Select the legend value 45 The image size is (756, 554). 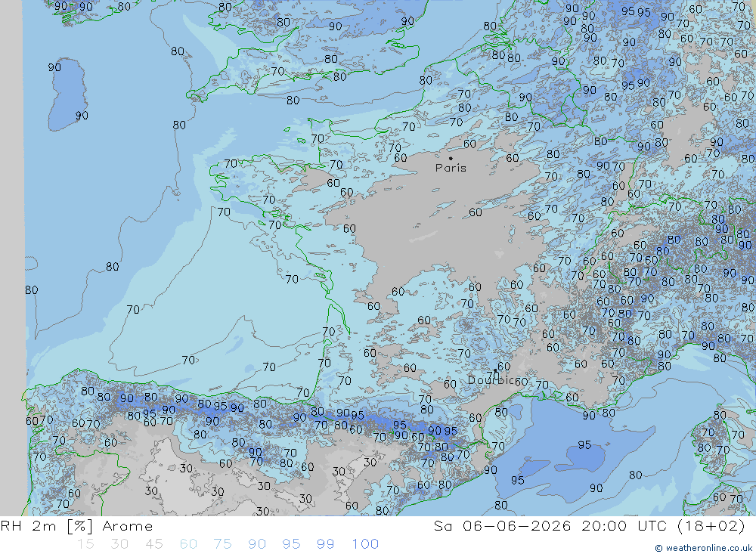(x=154, y=544)
